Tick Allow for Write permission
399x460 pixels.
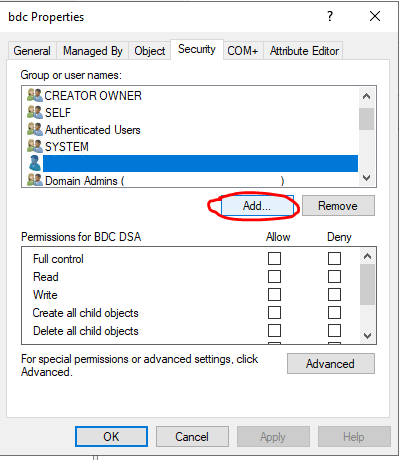point(274,294)
